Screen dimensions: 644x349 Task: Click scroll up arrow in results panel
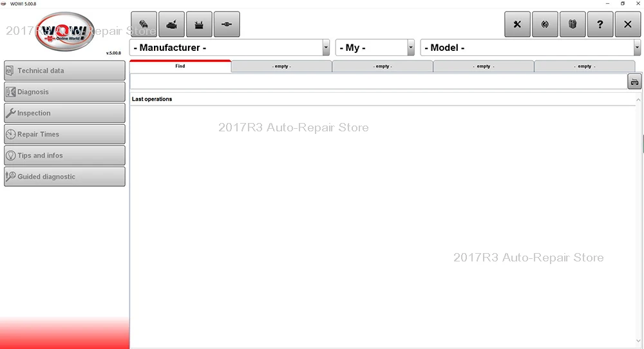pyautogui.click(x=638, y=100)
